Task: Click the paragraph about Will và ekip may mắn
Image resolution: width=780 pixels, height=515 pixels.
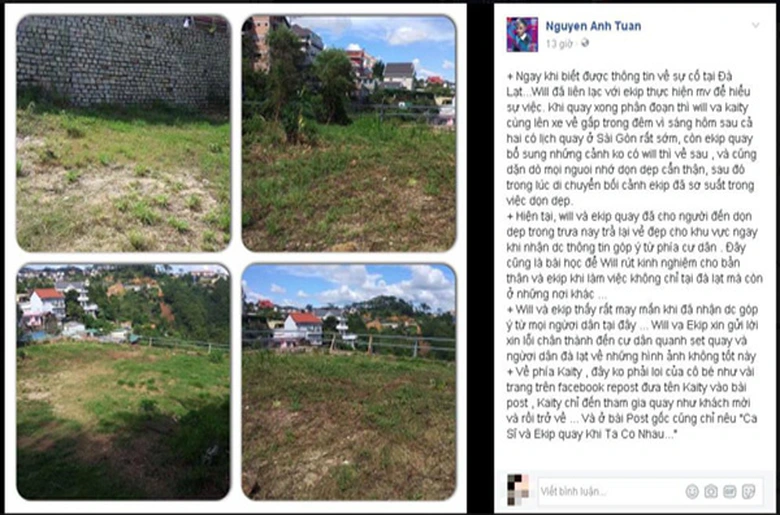Action: coord(632,333)
